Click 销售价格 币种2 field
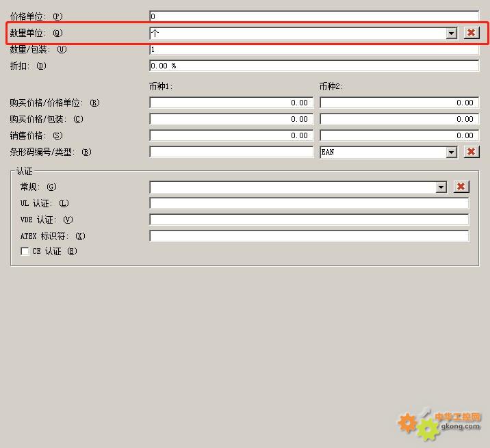Viewport: 490px width, 448px height. [400, 135]
